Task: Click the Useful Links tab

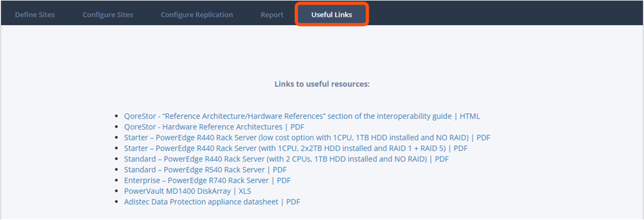Action: coord(331,15)
